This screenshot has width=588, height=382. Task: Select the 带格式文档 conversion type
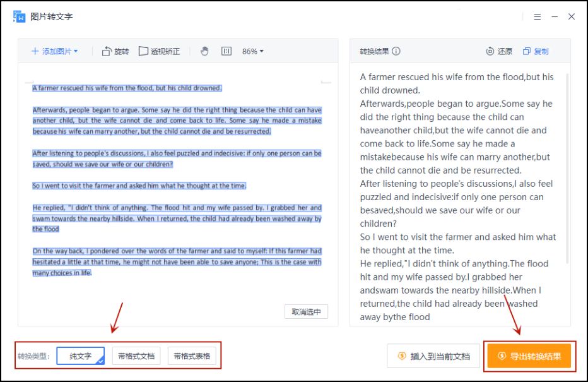[x=136, y=356]
